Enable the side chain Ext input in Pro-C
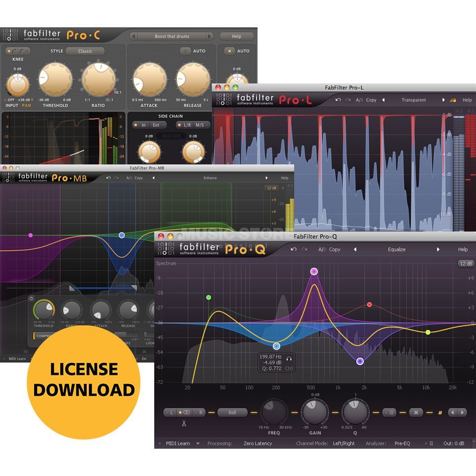The height and width of the screenshot is (476, 476). (156, 125)
